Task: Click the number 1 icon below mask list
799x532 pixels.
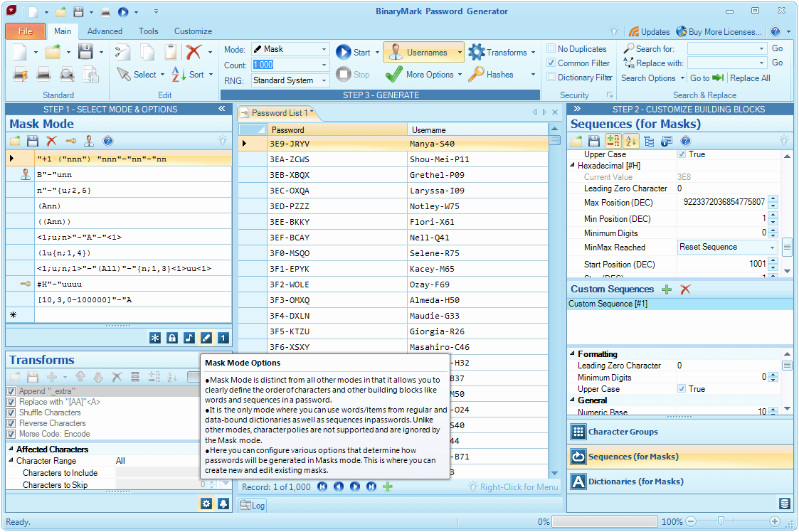Action: [223, 338]
